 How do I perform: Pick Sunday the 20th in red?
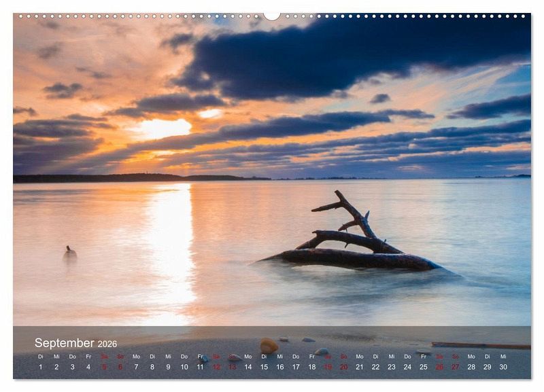tap(343, 367)
